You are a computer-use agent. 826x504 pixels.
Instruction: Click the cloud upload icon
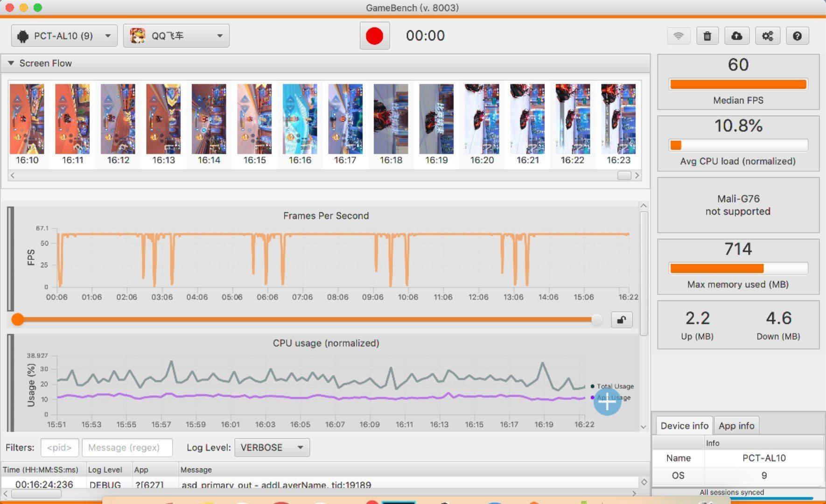pos(737,36)
